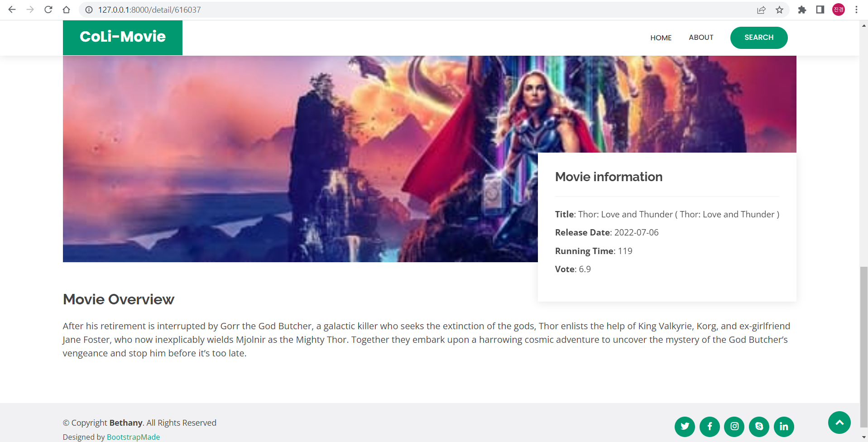Click the browser forward arrow
The image size is (868, 442).
click(30, 10)
